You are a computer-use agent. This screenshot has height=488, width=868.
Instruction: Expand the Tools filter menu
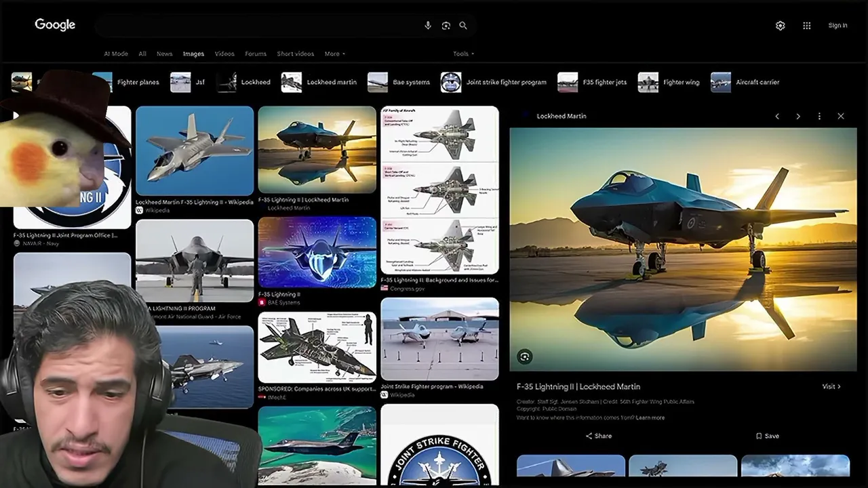click(x=464, y=54)
